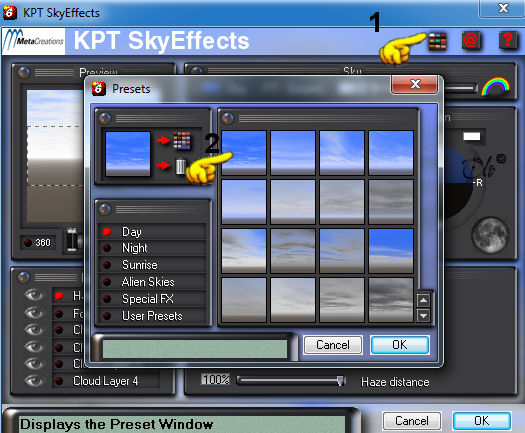
Task: Select the Night preset category
Action: [x=152, y=248]
